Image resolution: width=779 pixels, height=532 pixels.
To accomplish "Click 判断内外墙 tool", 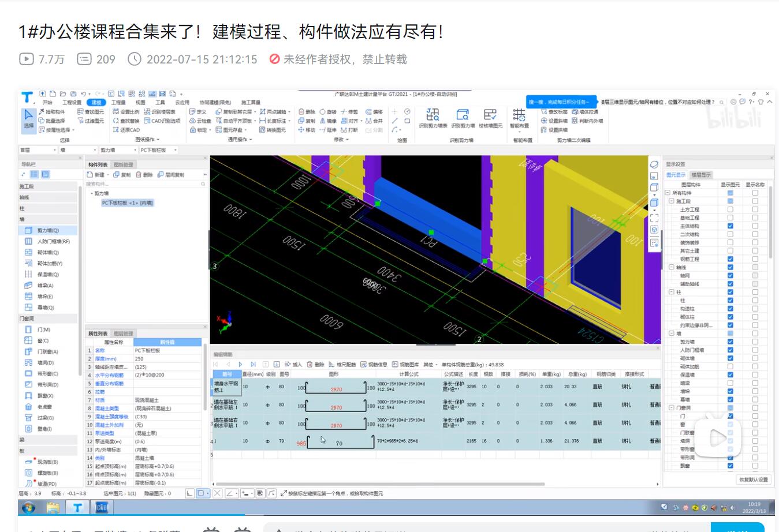I will [587, 121].
